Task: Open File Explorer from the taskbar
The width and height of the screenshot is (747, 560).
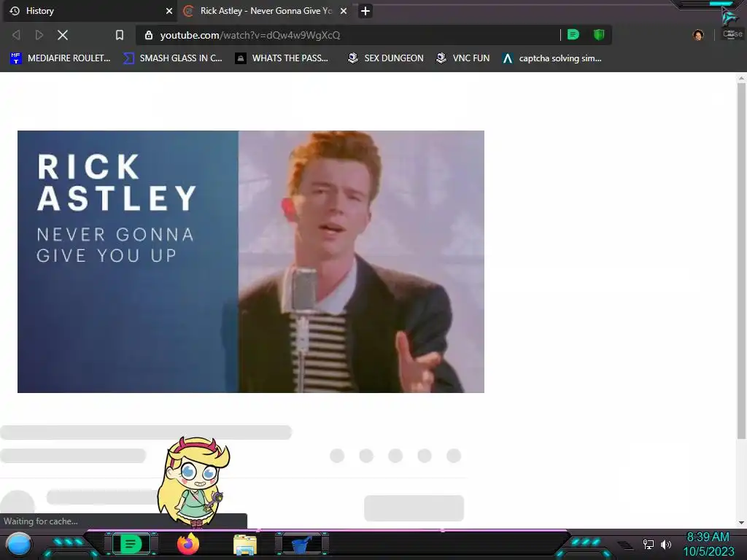Action: pos(245,545)
